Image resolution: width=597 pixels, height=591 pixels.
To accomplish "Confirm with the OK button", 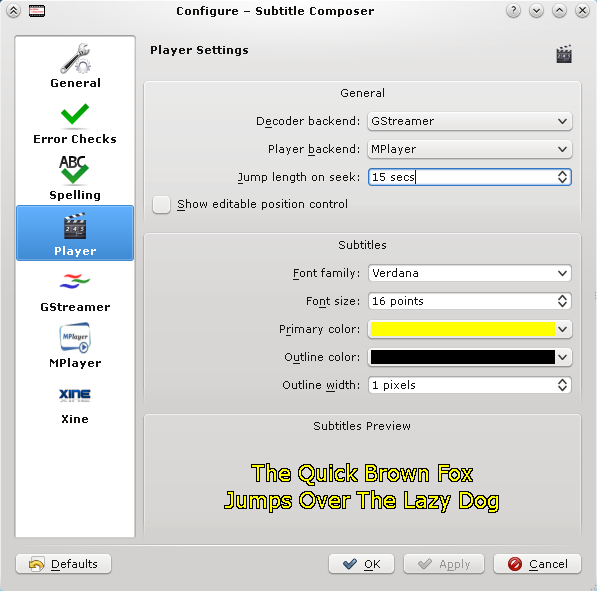I will tap(361, 564).
